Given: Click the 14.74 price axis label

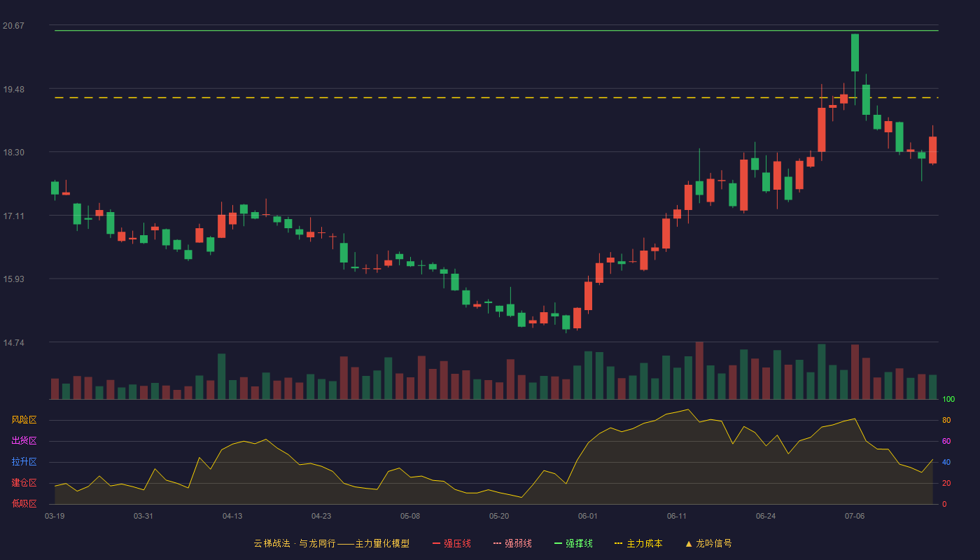Looking at the screenshot, I should point(13,343).
